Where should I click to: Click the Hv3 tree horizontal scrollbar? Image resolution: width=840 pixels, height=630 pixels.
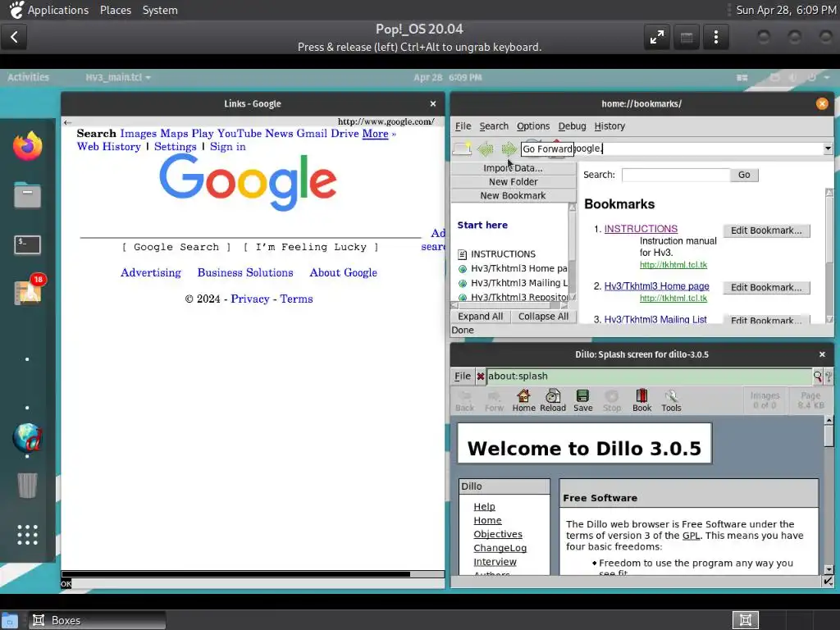click(510, 305)
